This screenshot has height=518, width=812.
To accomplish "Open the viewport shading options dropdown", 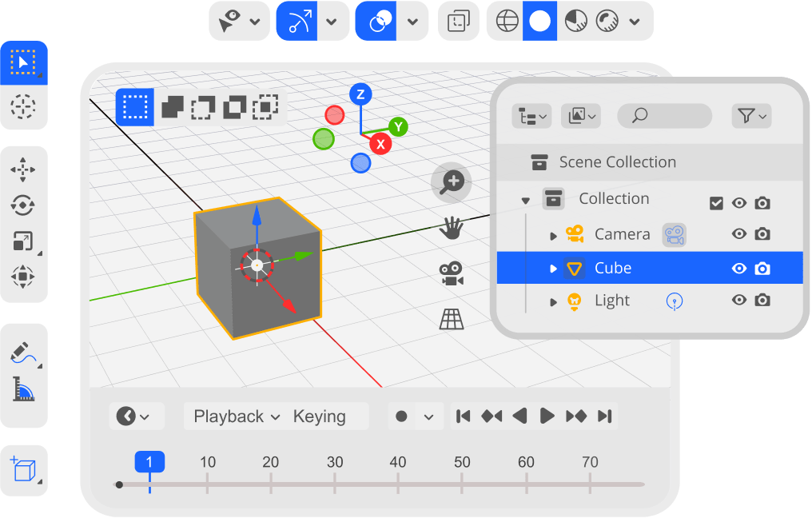I will (x=635, y=21).
